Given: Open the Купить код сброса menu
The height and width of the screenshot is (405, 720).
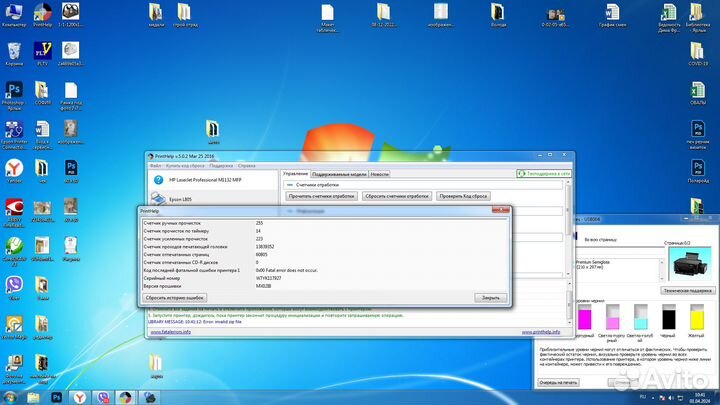Looking at the screenshot, I should [185, 166].
